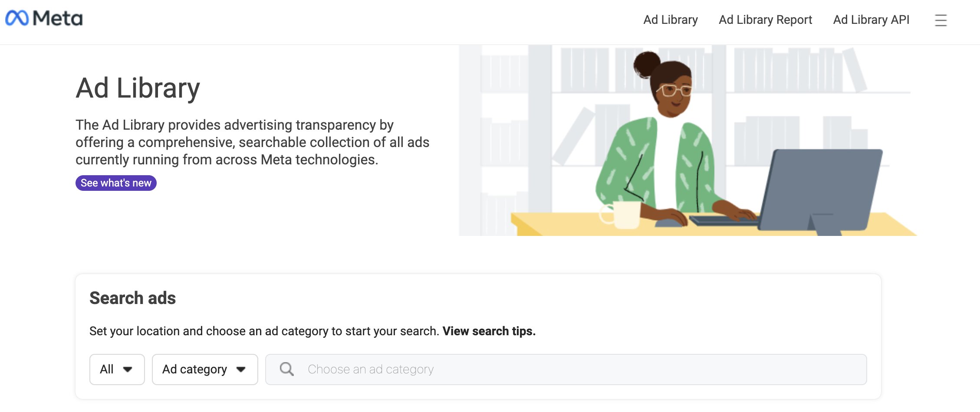Click the caret arrow in Ad category
This screenshot has height=412, width=980.
(x=241, y=369)
